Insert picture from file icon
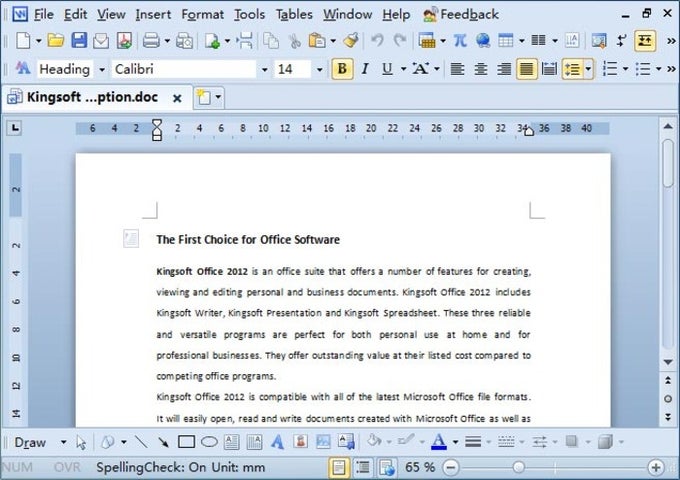This screenshot has width=680, height=480. tap(323, 442)
